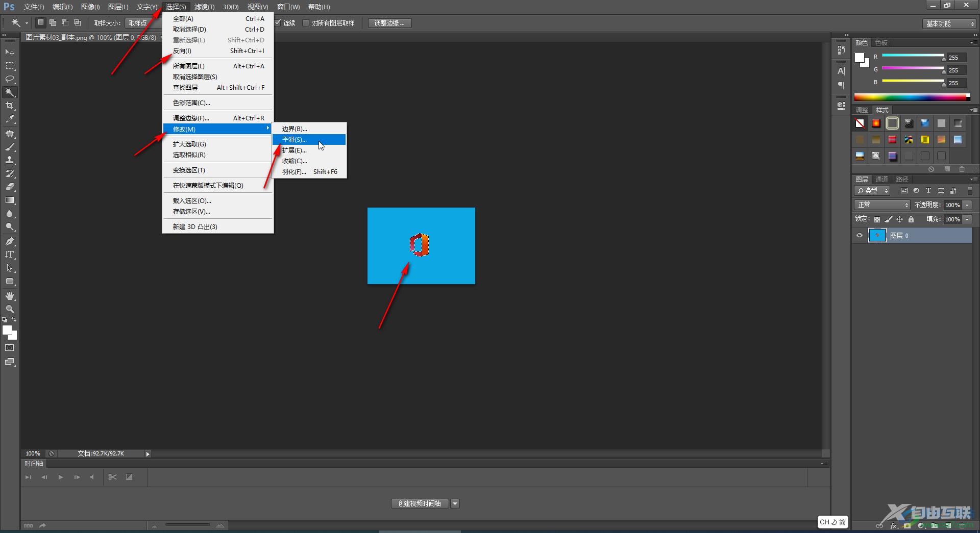980x533 pixels.
Task: Select the Eraser tool
Action: pyautogui.click(x=10, y=187)
